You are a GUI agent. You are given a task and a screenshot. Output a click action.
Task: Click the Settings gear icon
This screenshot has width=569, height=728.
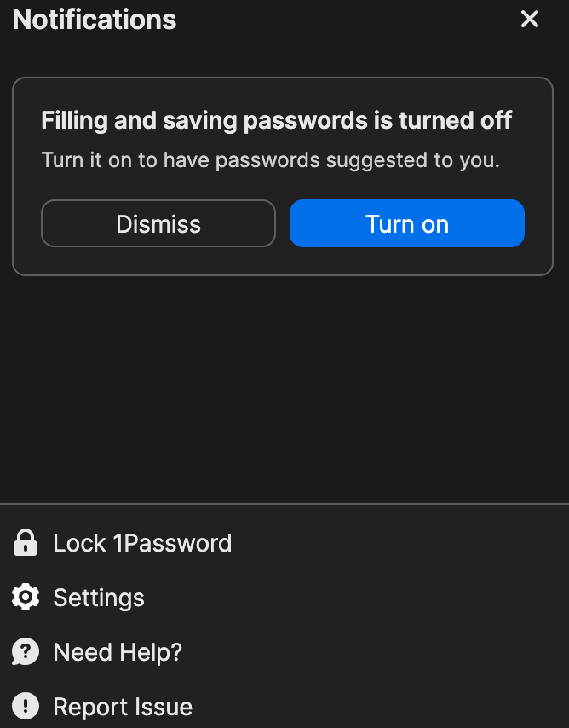tap(26, 598)
